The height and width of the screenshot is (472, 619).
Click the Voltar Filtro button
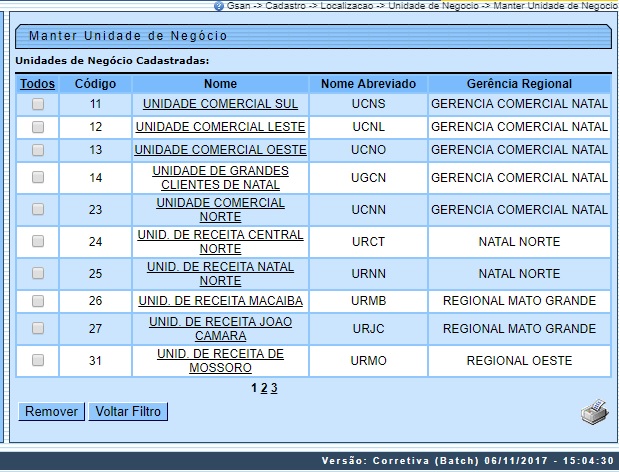pos(128,412)
